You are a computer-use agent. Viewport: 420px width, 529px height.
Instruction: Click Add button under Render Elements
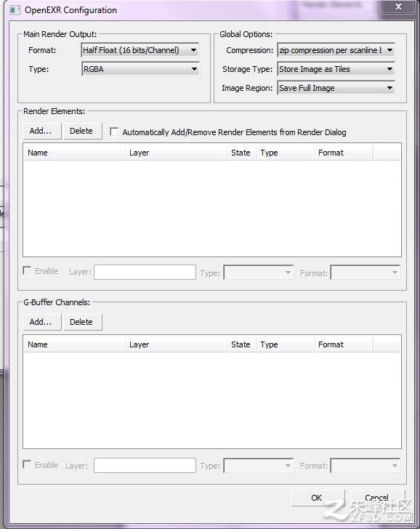(x=42, y=131)
